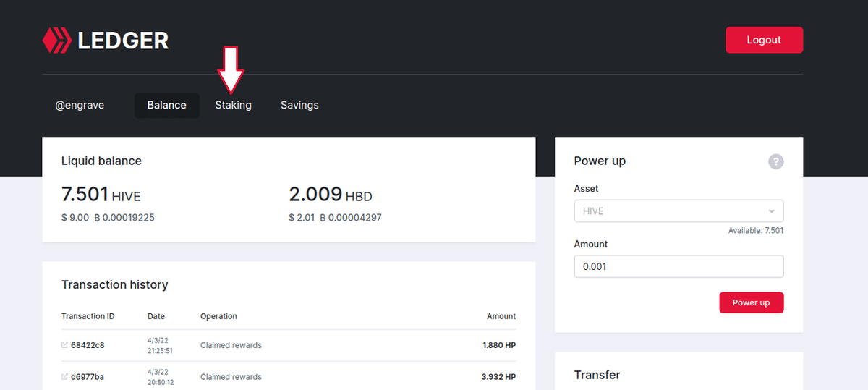The height and width of the screenshot is (390, 868).
Task: Select the 3.932 HP amount
Action: [x=499, y=377]
